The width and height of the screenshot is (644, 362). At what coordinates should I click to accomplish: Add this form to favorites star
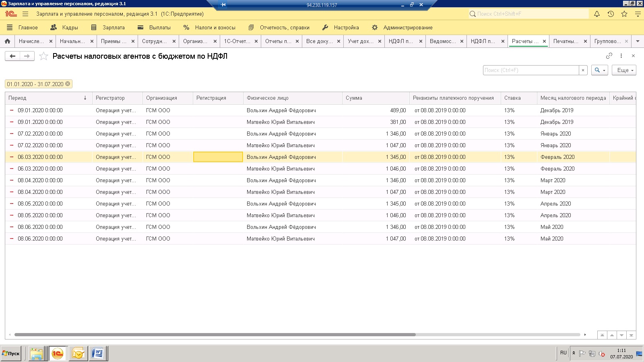coord(43,56)
